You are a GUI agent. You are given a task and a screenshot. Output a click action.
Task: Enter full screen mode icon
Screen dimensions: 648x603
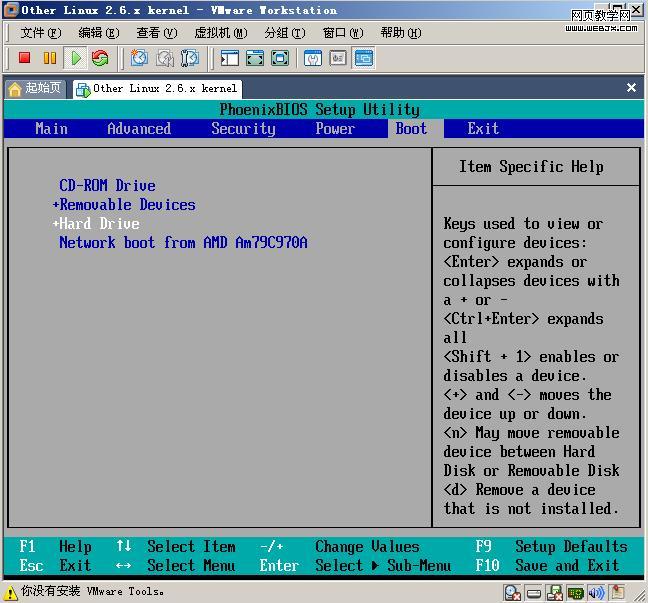(280, 58)
